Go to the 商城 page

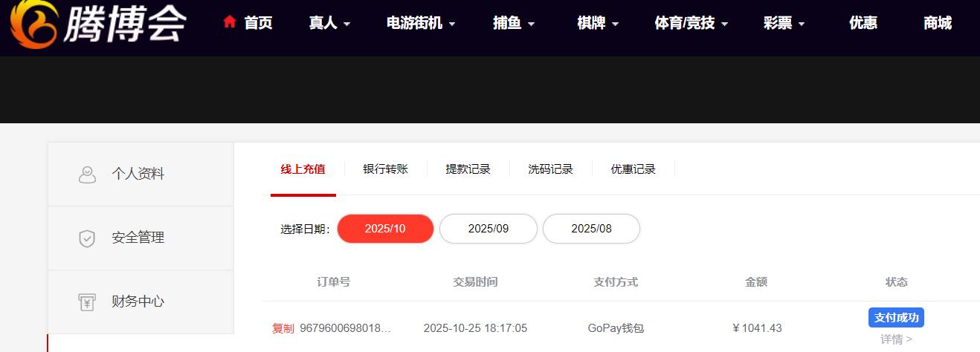938,23
